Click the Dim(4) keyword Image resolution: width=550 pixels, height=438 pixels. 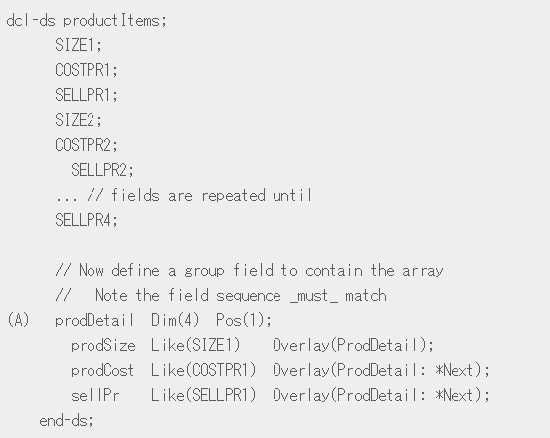(175, 320)
